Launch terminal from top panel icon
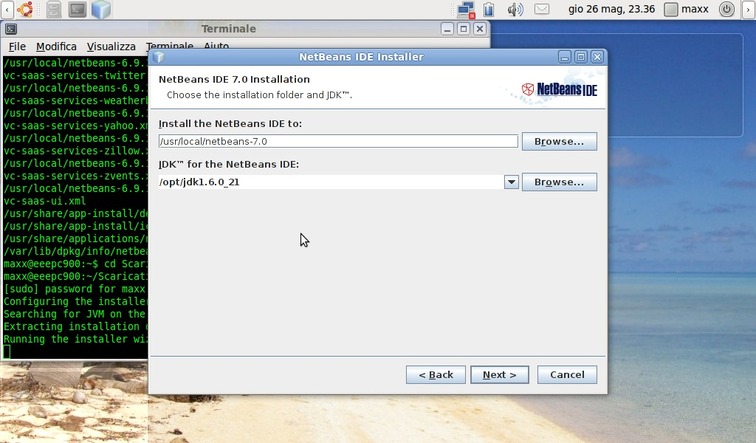 (77, 10)
